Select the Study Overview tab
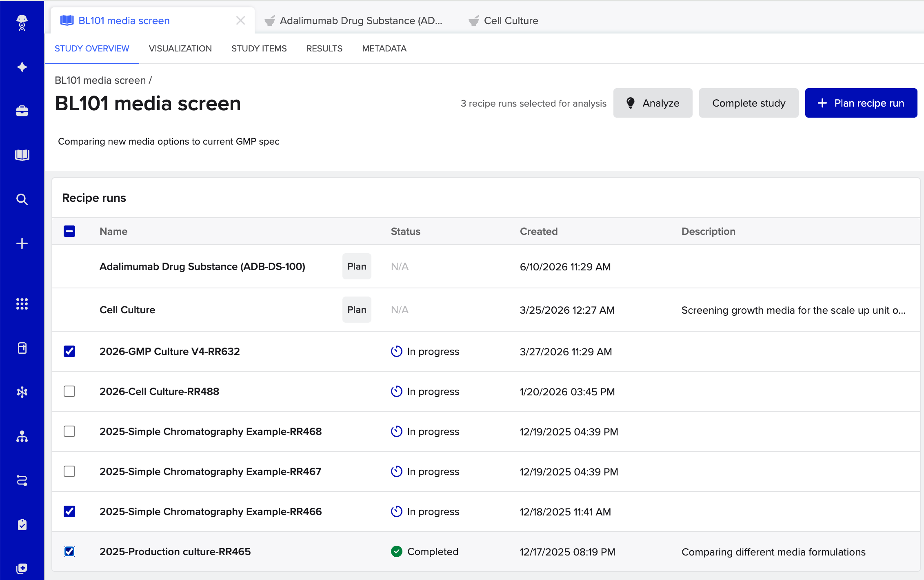The height and width of the screenshot is (580, 924). click(x=92, y=49)
